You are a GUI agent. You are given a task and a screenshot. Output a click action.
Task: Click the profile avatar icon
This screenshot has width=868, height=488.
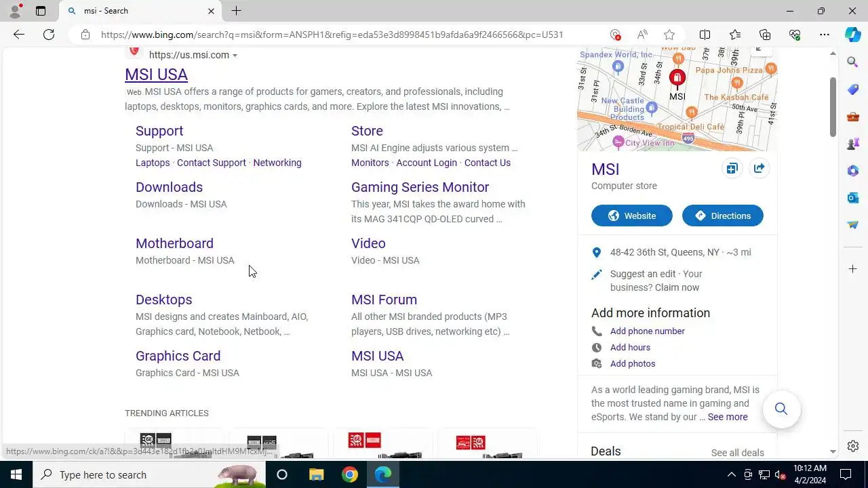pos(15,11)
